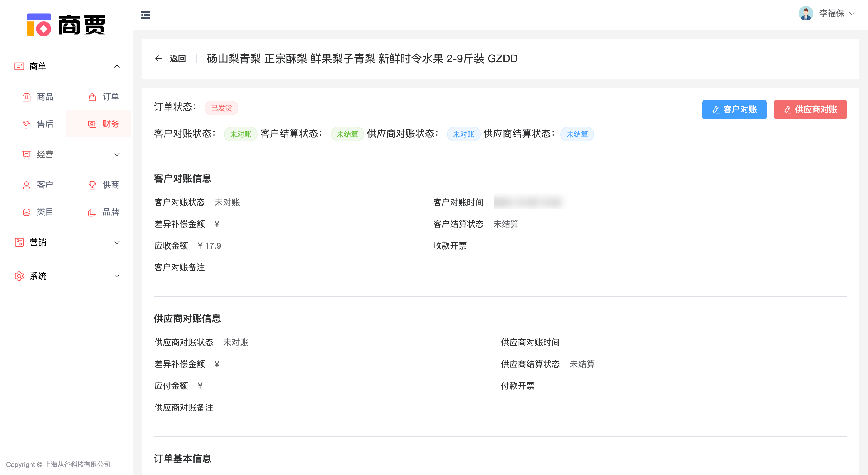Click the sidebar collapse hamburger icon
Screen dimensions: 868x475
[x=145, y=15]
